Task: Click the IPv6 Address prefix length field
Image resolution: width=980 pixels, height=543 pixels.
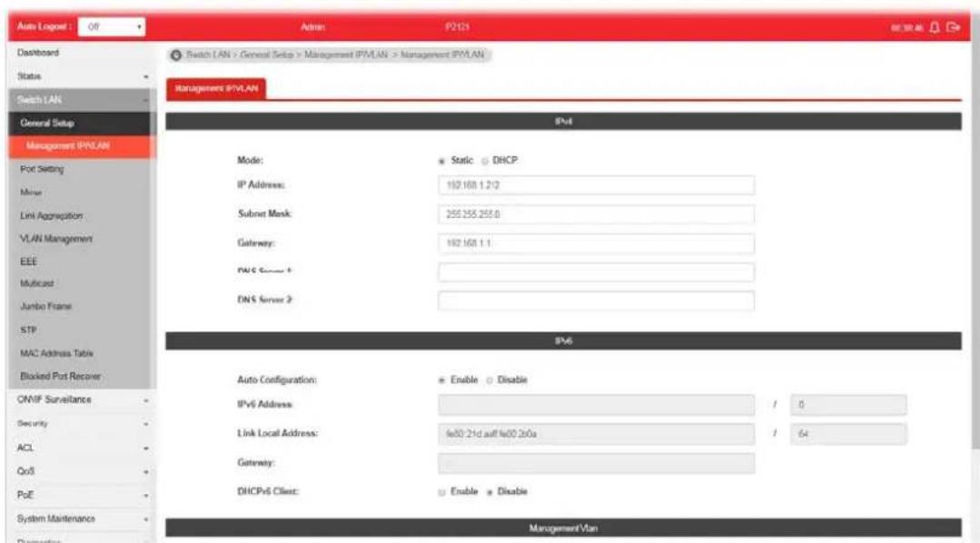Action: (848, 405)
